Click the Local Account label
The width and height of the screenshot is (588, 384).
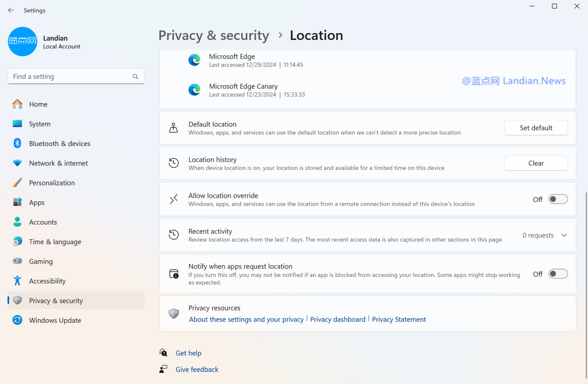click(x=62, y=46)
